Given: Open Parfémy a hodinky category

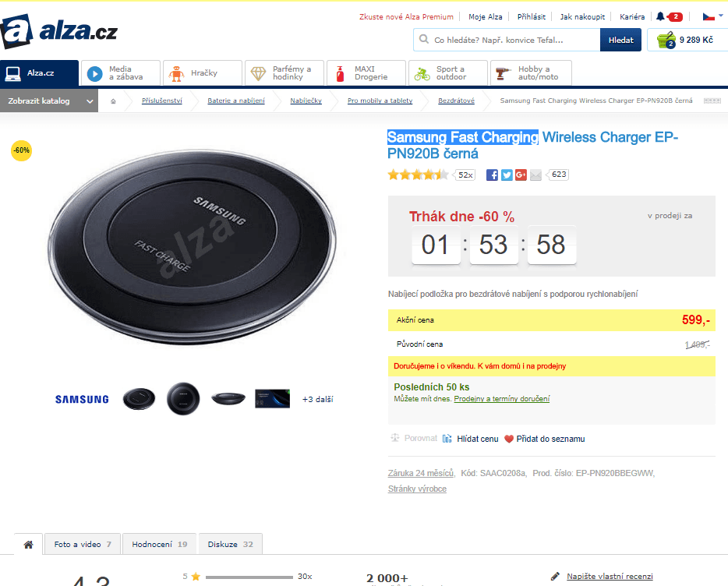Looking at the screenshot, I should 284,73.
